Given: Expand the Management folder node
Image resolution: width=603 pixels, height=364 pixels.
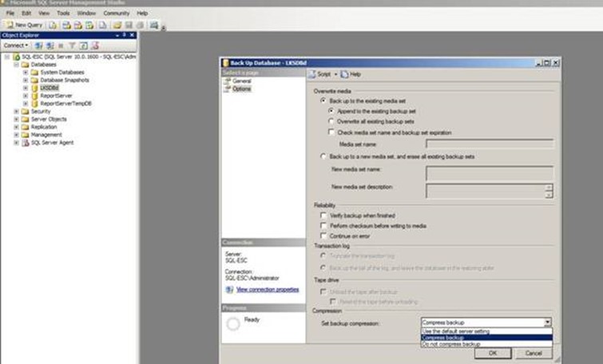Looking at the screenshot, I should (x=16, y=135).
